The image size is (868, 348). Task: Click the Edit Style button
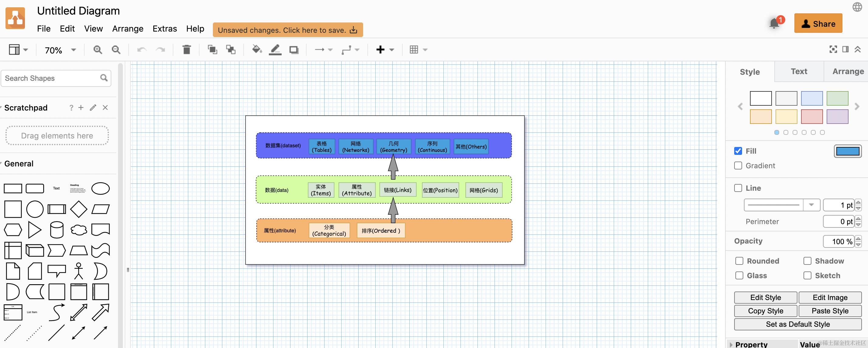click(x=765, y=298)
